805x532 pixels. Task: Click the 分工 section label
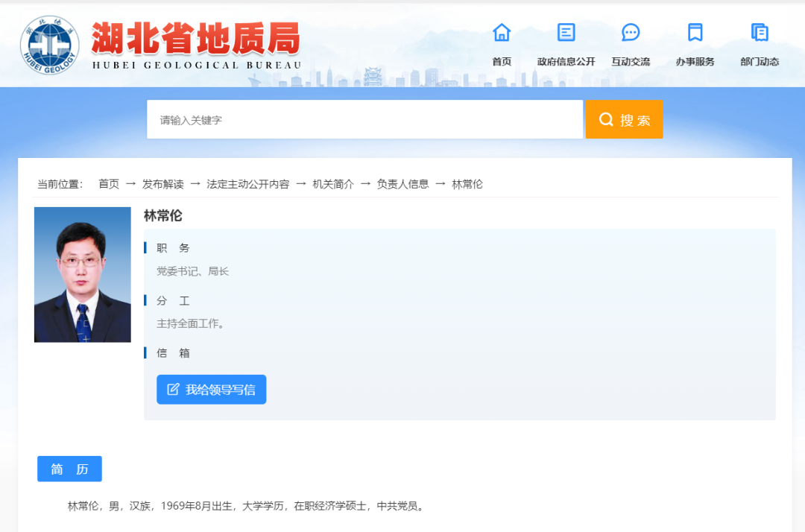pyautogui.click(x=173, y=301)
